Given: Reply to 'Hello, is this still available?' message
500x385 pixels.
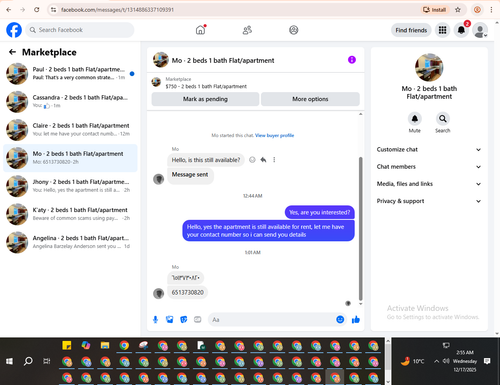Looking at the screenshot, I should coord(263,160).
